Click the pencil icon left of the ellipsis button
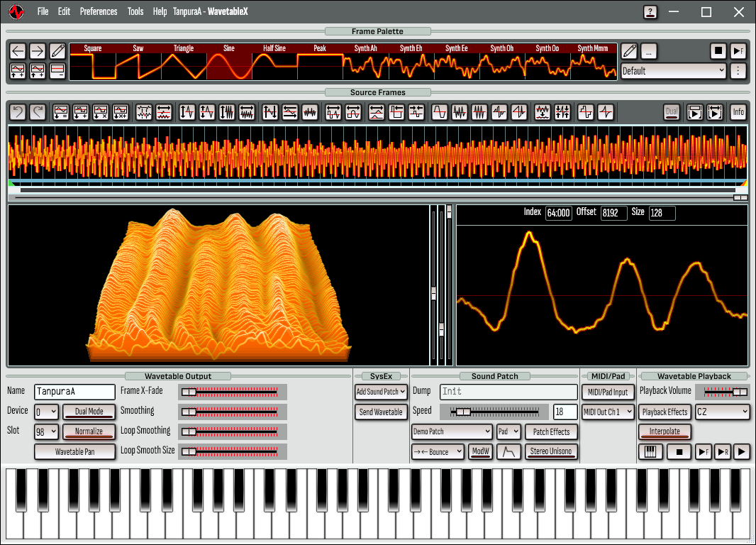The image size is (756, 545). coord(629,51)
